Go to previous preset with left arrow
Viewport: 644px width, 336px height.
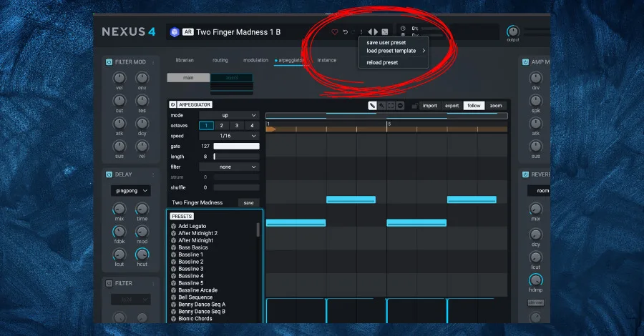tap(370, 32)
